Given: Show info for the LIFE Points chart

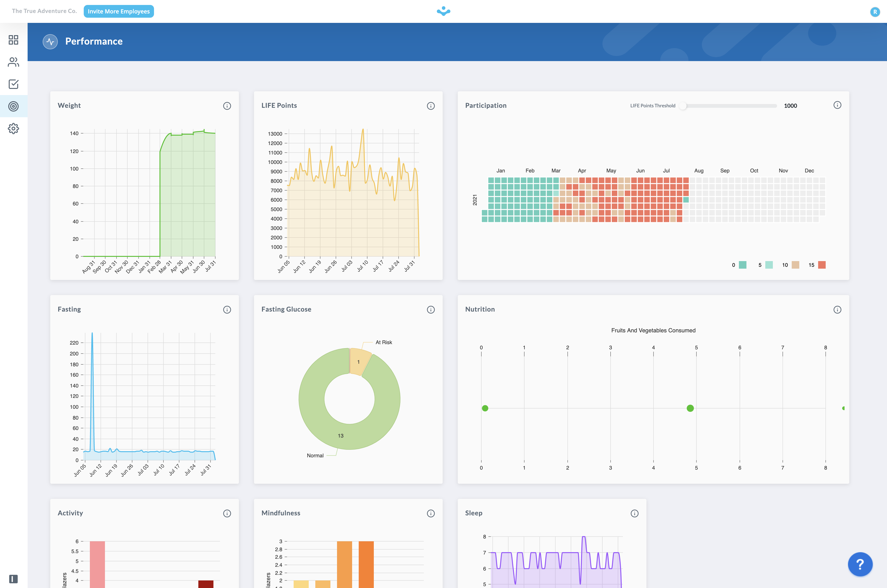Looking at the screenshot, I should click(431, 106).
